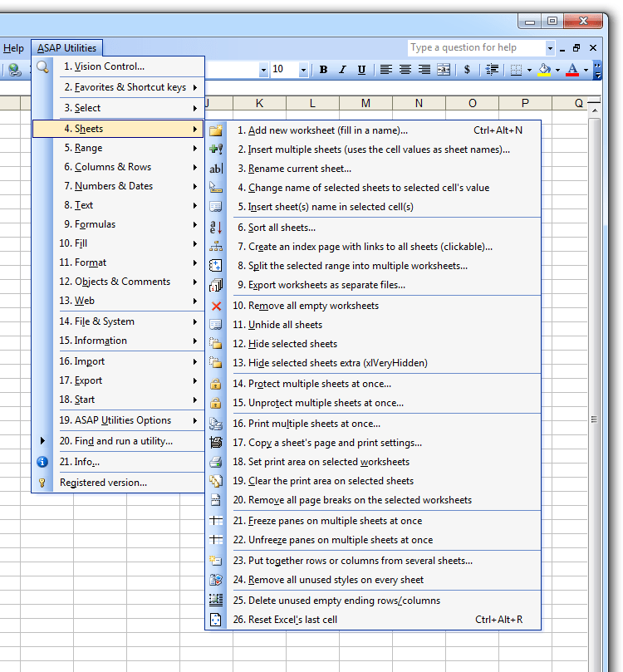Click the Merge and Center icon
The height and width of the screenshot is (672, 623).
[444, 70]
